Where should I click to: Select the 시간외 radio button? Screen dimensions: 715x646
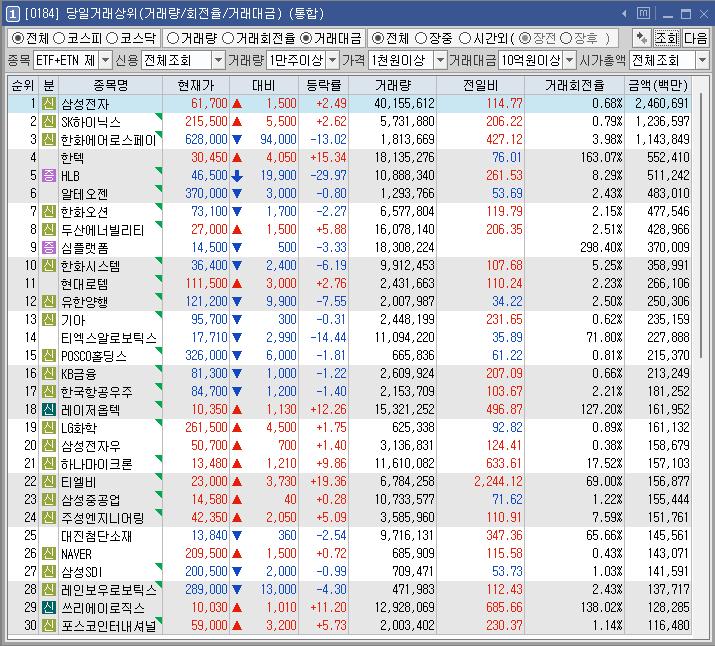(x=465, y=39)
